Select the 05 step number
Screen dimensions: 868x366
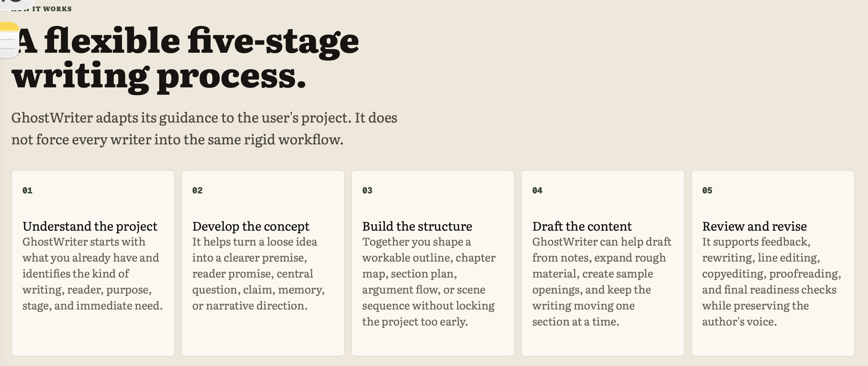(x=707, y=190)
